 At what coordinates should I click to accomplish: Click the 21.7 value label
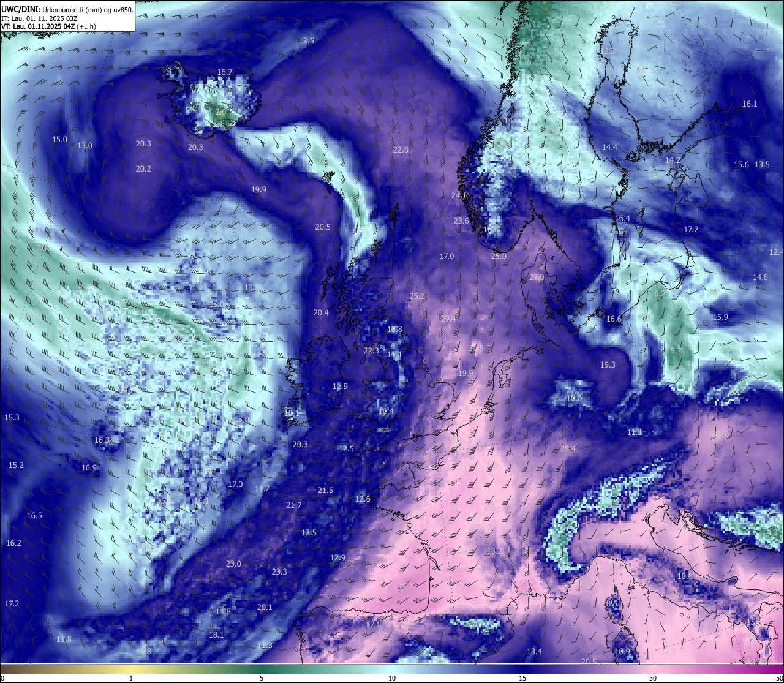click(x=294, y=505)
